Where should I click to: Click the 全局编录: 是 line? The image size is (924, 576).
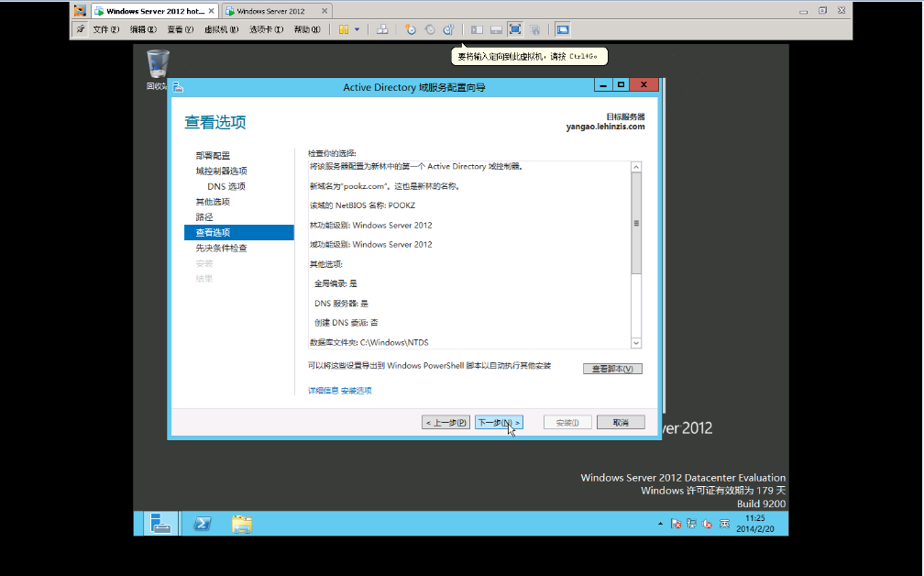click(335, 283)
